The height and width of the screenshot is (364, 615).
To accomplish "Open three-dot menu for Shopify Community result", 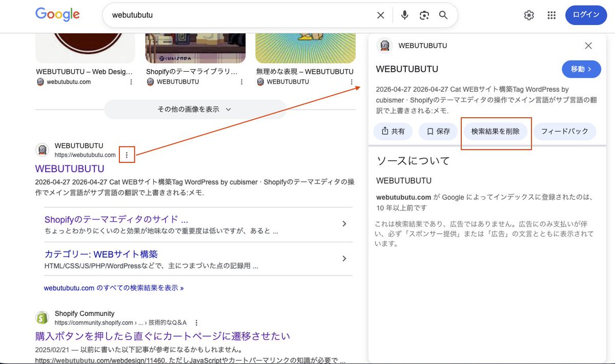I will point(196,323).
